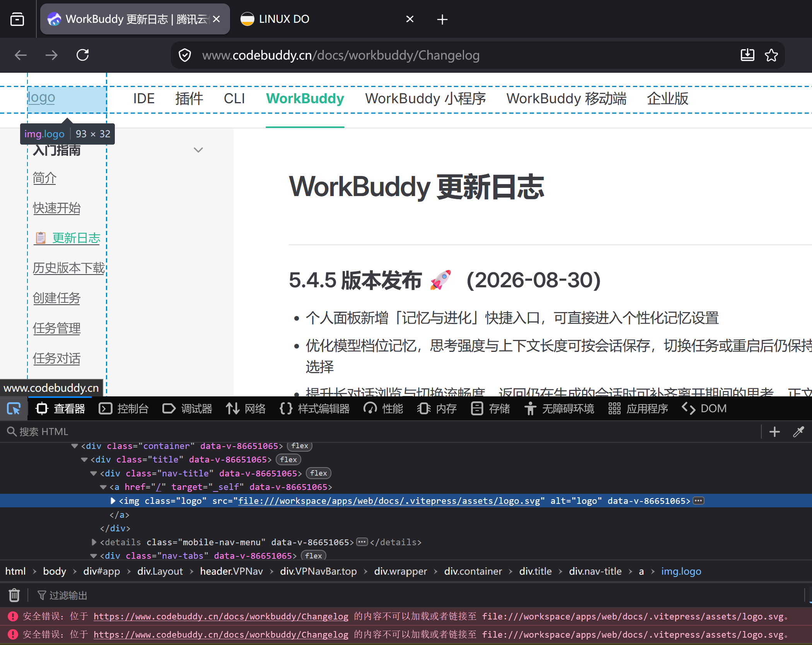Select div.wrapper in the breadcrumb
The image size is (812, 645).
401,571
